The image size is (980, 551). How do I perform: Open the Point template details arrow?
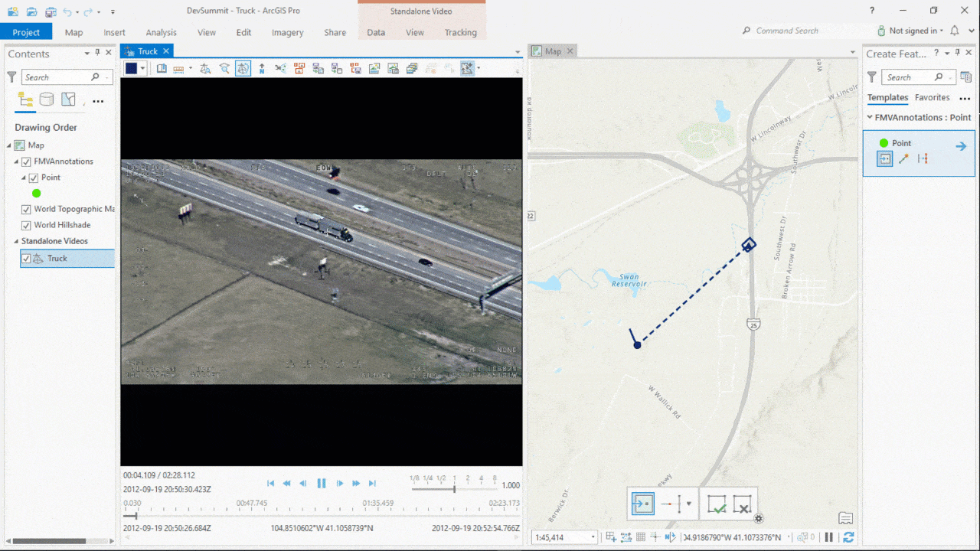(961, 146)
